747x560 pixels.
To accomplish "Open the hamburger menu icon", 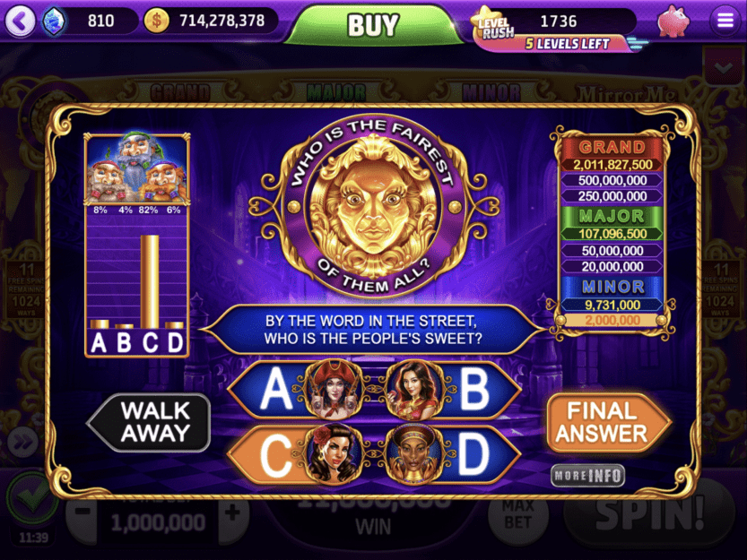I will click(725, 21).
